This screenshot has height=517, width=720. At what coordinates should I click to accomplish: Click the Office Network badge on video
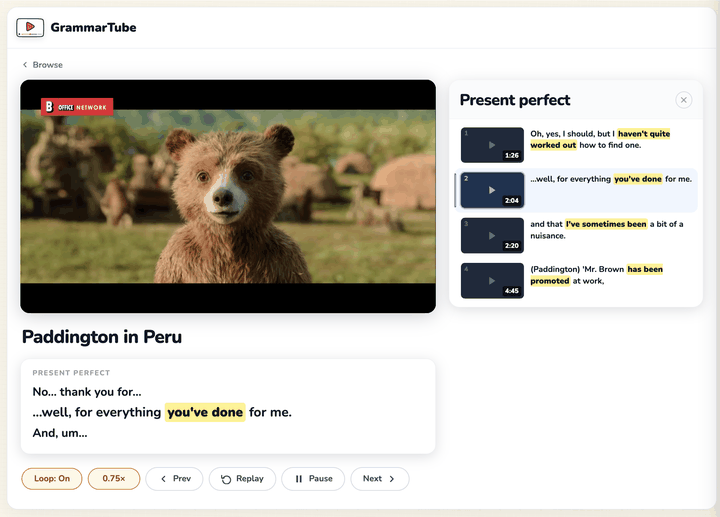click(77, 107)
